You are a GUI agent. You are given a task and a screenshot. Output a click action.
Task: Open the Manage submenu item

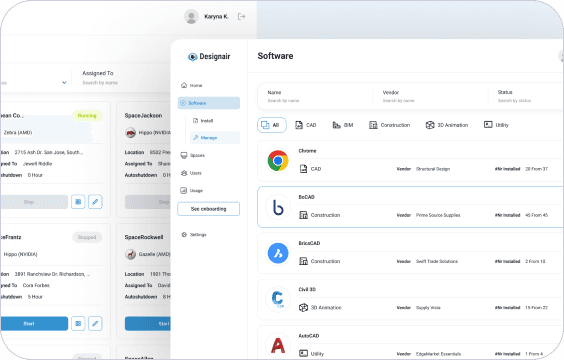pyautogui.click(x=215, y=137)
